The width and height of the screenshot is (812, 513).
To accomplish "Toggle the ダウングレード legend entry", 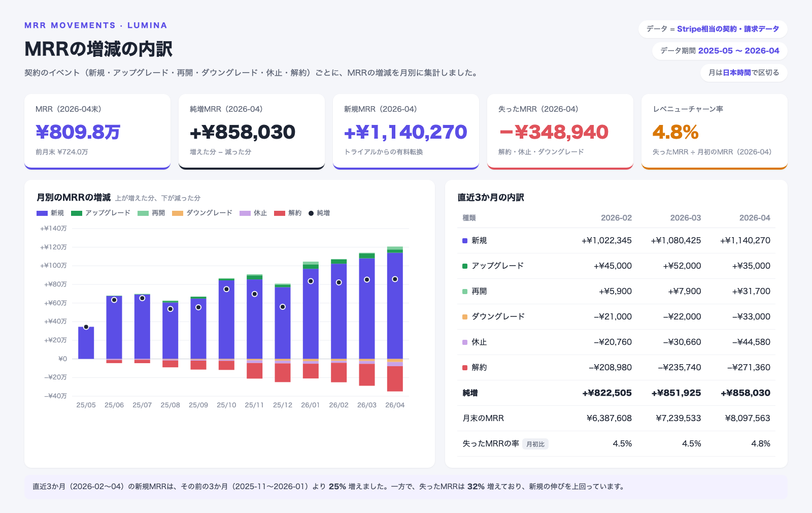I will pos(202,213).
